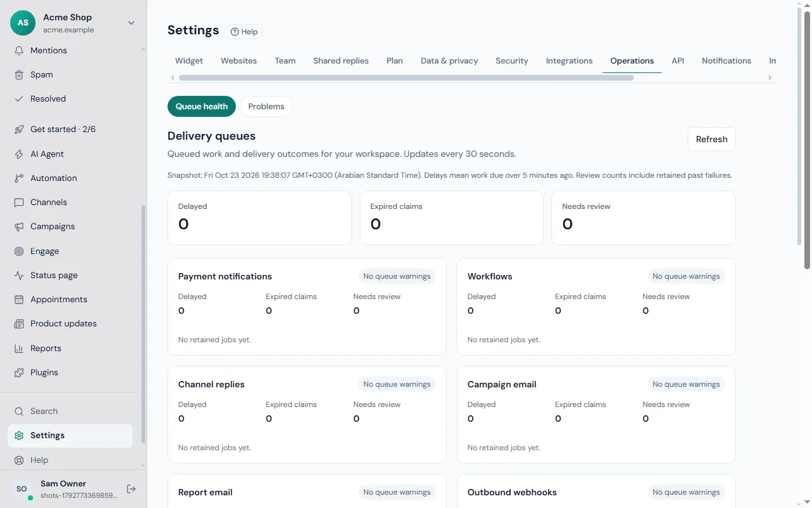This screenshot has width=812, height=508.
Task: Click the Channels chat icon
Action: 19,202
